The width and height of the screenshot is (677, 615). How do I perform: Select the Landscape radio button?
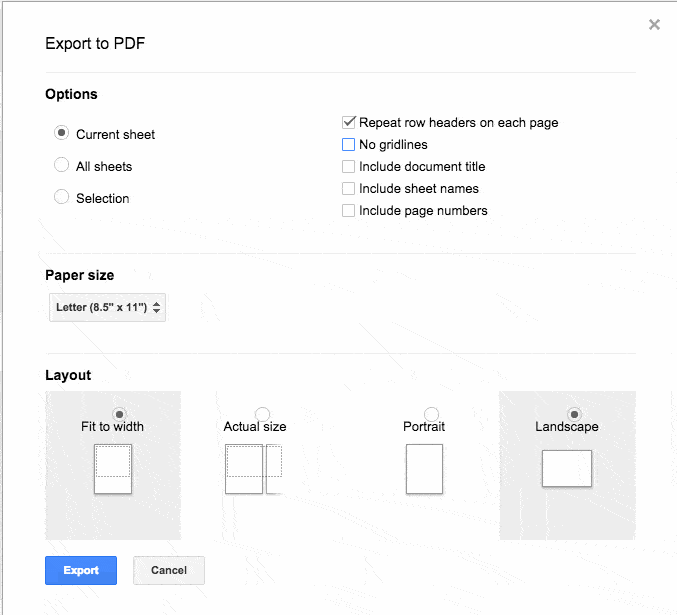click(574, 414)
